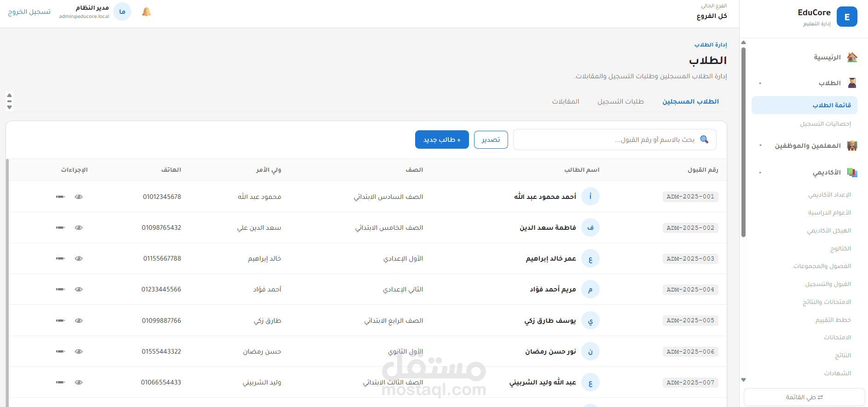868x407 pixels.
Task: Click the تسجيل الخروج link
Action: (x=29, y=12)
